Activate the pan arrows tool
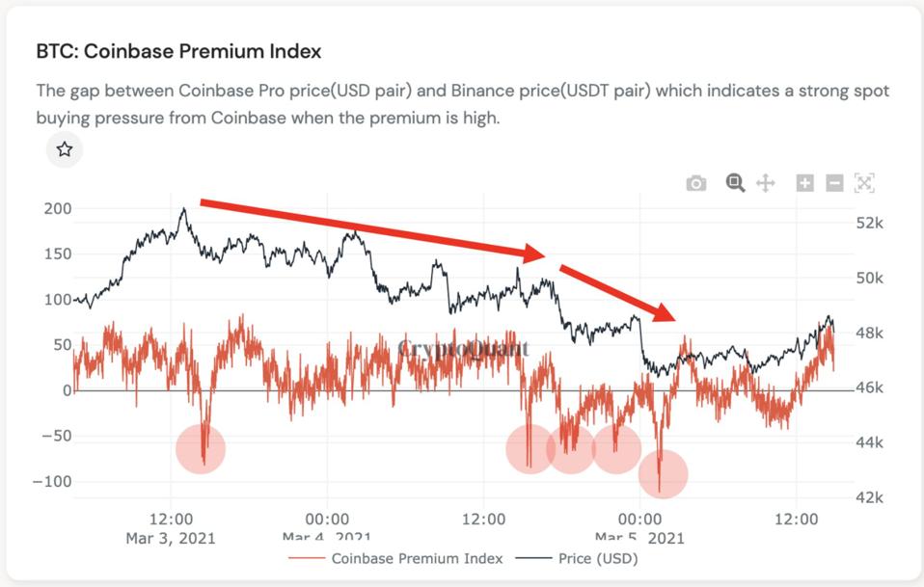 click(766, 183)
